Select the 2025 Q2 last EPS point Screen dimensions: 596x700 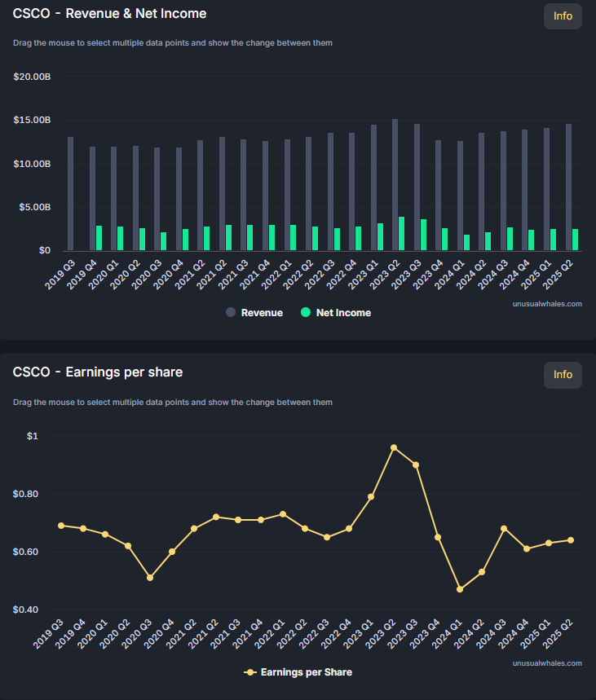point(570,540)
